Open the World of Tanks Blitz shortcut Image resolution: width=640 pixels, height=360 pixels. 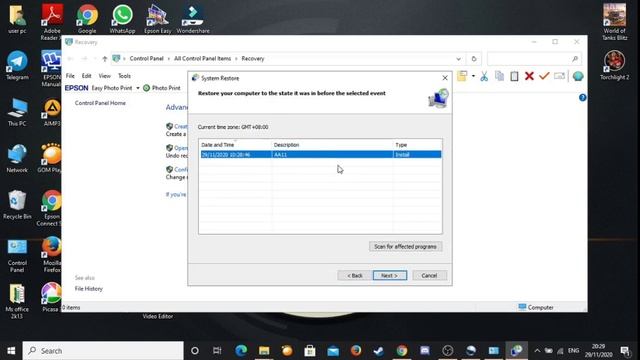614,21
